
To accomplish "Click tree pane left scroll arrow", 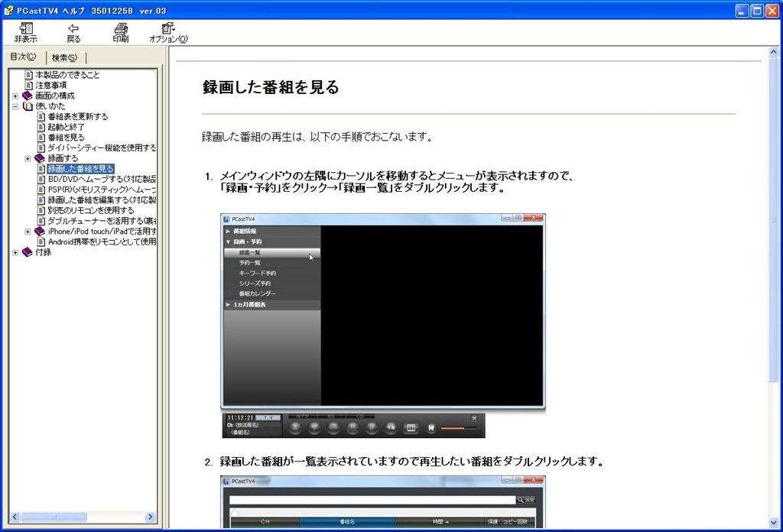I will (x=14, y=517).
